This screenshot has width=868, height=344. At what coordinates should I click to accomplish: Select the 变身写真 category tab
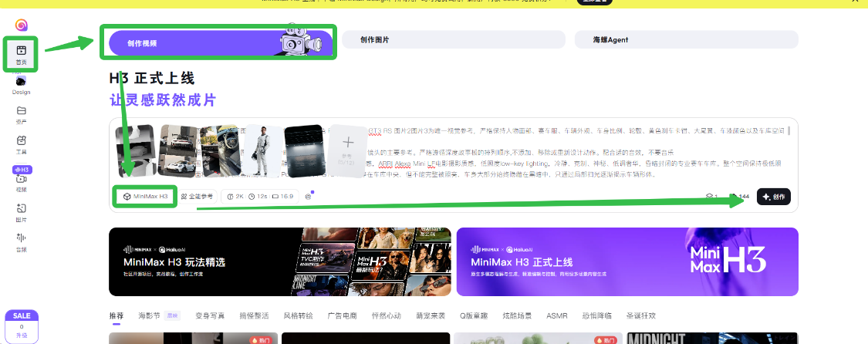pyautogui.click(x=210, y=315)
